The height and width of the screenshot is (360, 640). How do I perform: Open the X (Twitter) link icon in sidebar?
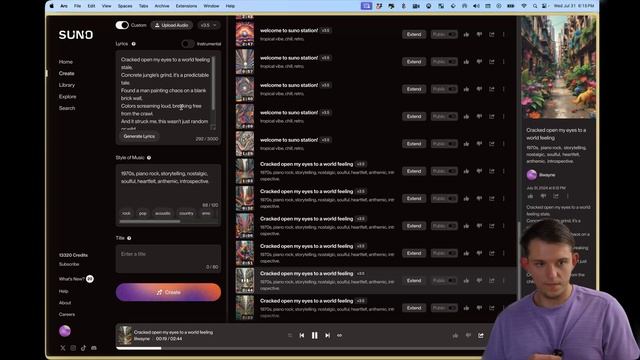62,348
